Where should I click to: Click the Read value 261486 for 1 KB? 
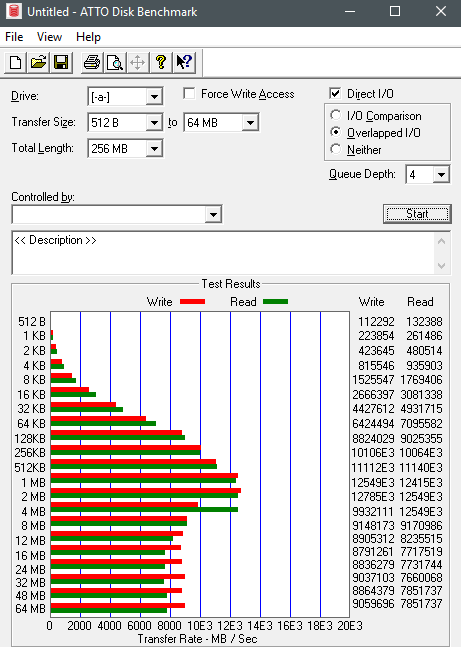[x=424, y=335]
